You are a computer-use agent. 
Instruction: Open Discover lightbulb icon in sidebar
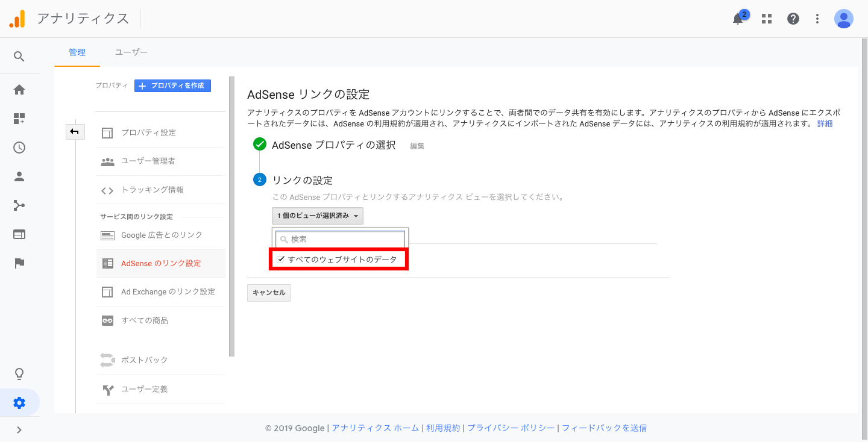pos(19,374)
